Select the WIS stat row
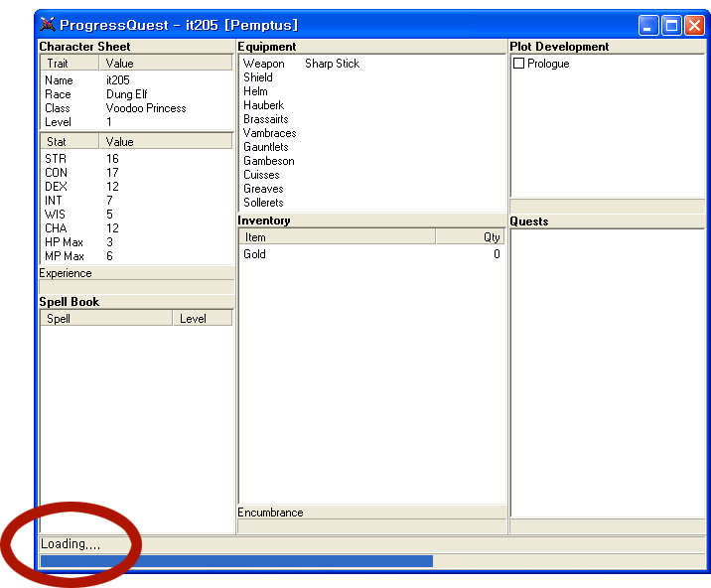 pos(136,215)
